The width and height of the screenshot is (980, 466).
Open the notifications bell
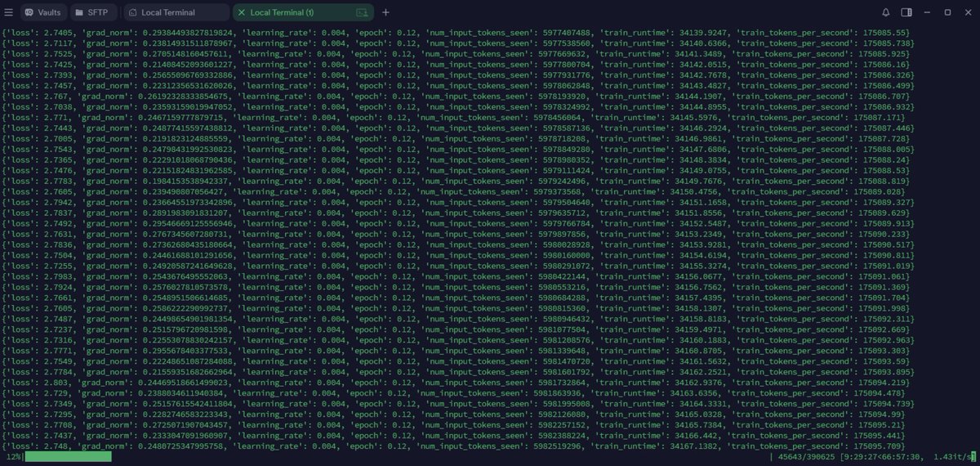click(886, 12)
